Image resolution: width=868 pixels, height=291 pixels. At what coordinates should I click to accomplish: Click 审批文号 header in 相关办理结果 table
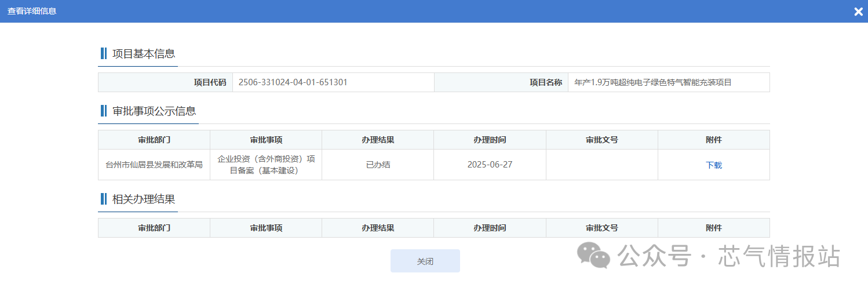(x=601, y=228)
